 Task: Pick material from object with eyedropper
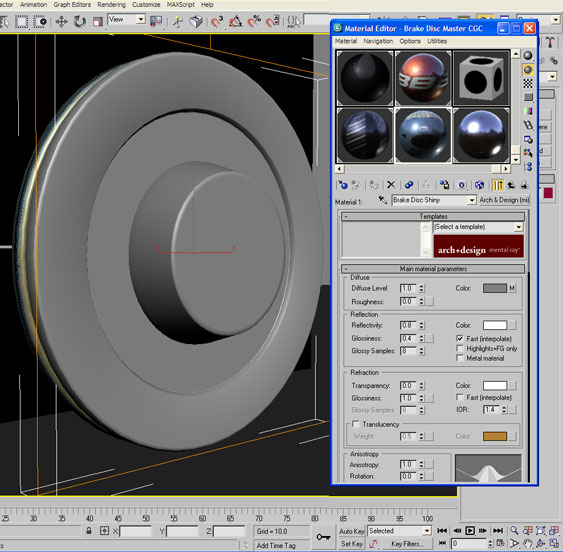click(382, 200)
